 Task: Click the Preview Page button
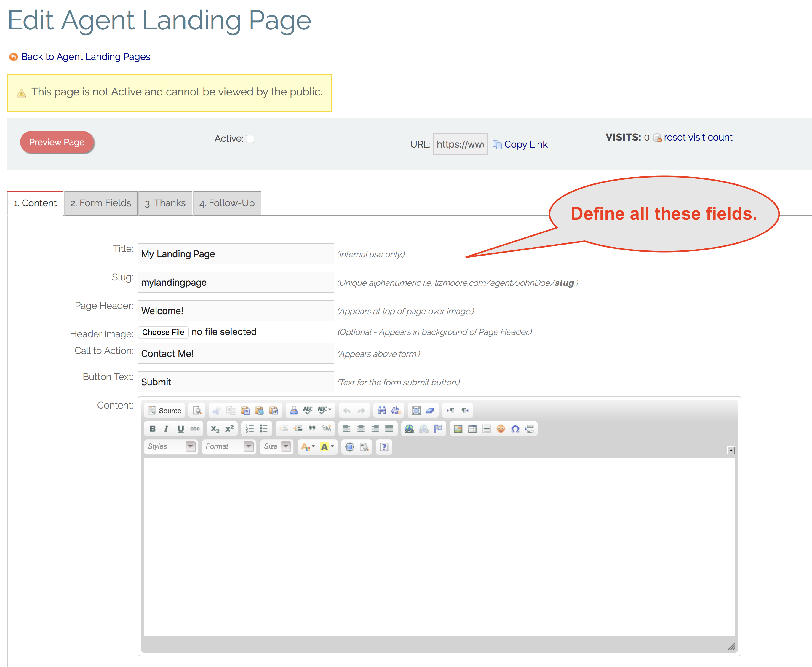click(x=57, y=142)
